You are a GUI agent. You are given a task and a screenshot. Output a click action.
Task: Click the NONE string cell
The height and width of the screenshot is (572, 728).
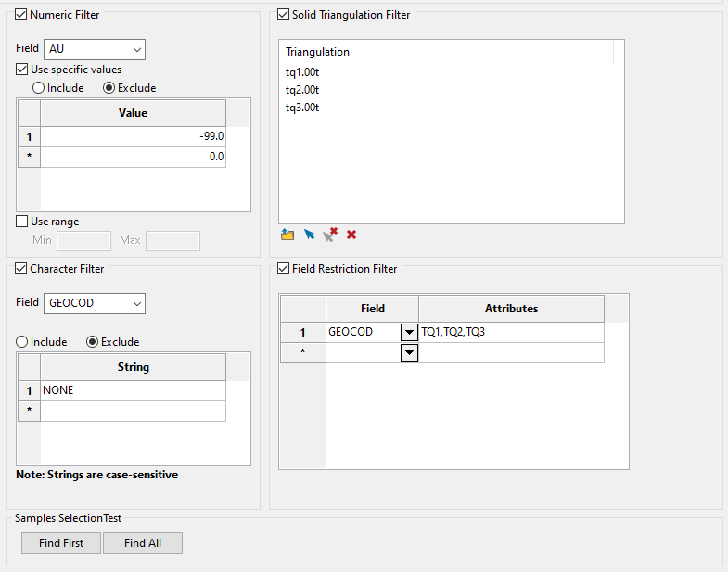click(132, 390)
